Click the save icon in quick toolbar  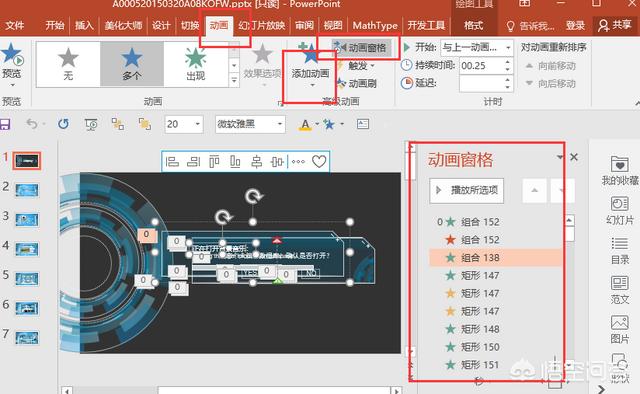click(5, 124)
